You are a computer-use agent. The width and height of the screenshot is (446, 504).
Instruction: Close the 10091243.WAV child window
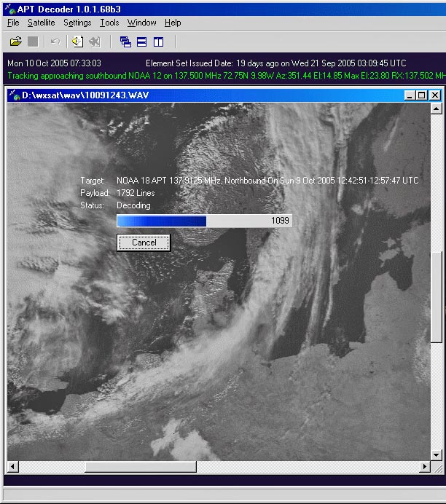(435, 95)
